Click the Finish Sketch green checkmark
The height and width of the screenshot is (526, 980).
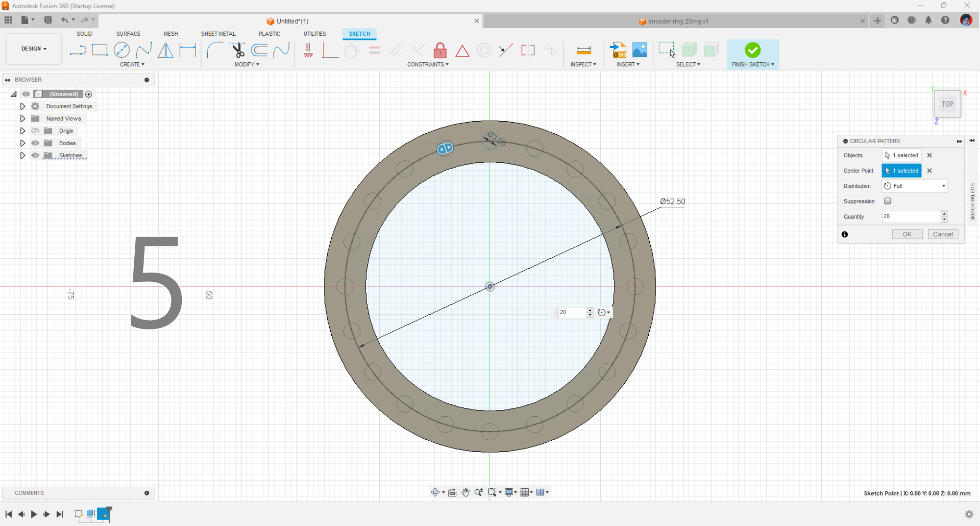[x=753, y=50]
